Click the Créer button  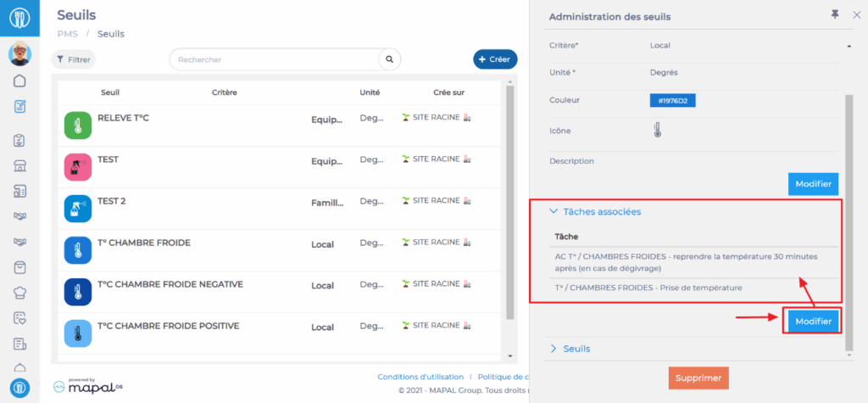[x=494, y=59]
